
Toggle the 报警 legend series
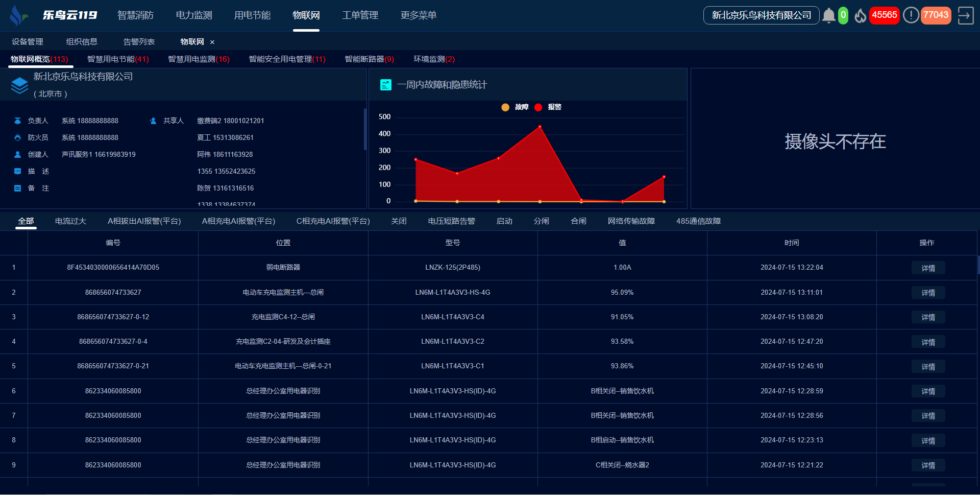coord(548,107)
